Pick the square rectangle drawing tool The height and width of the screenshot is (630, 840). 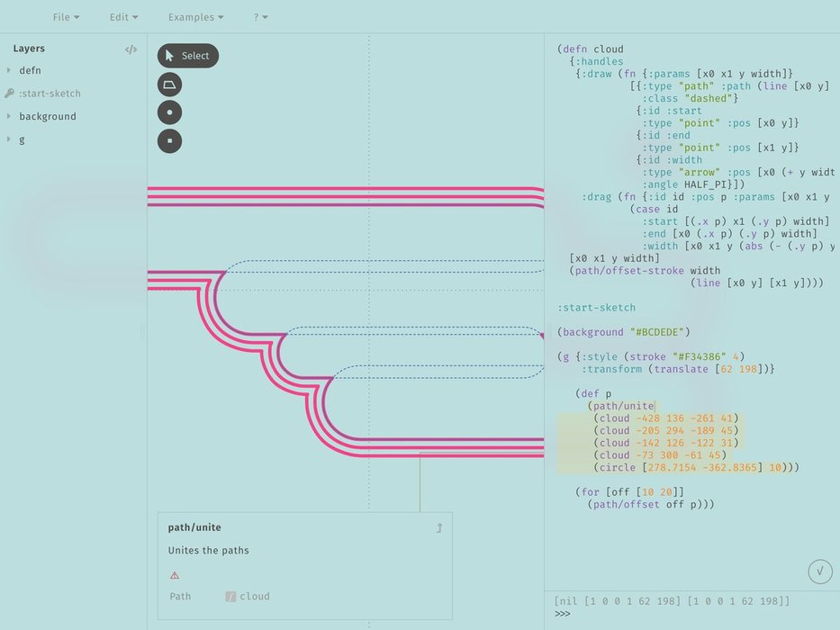point(169,140)
